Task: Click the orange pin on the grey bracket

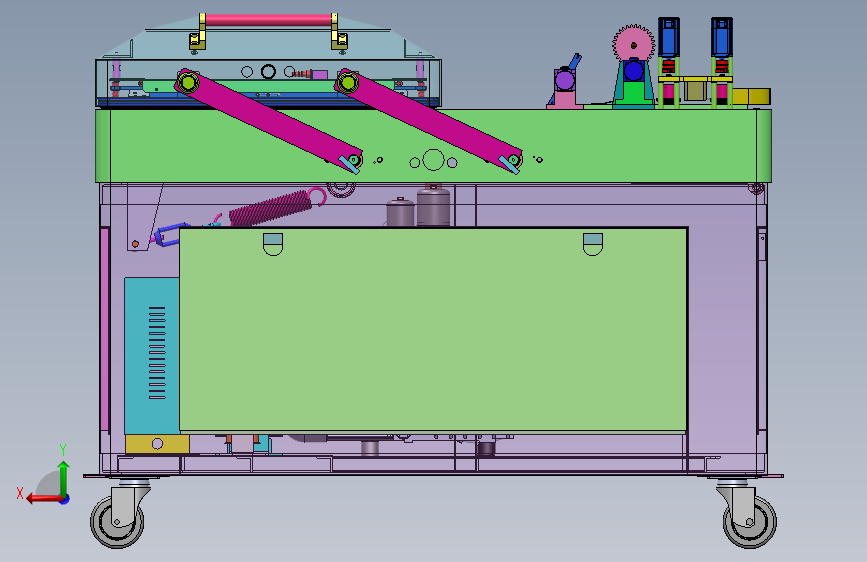Action: tap(135, 243)
